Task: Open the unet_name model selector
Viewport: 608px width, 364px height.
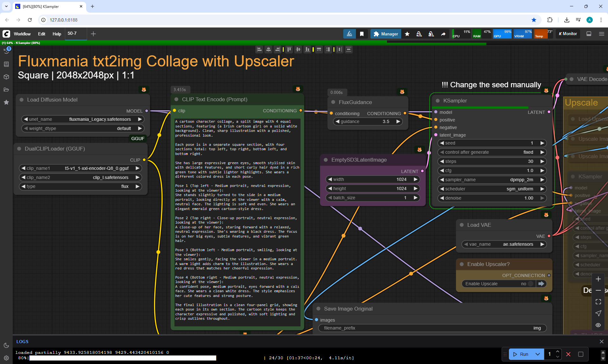Action: pyautogui.click(x=83, y=119)
